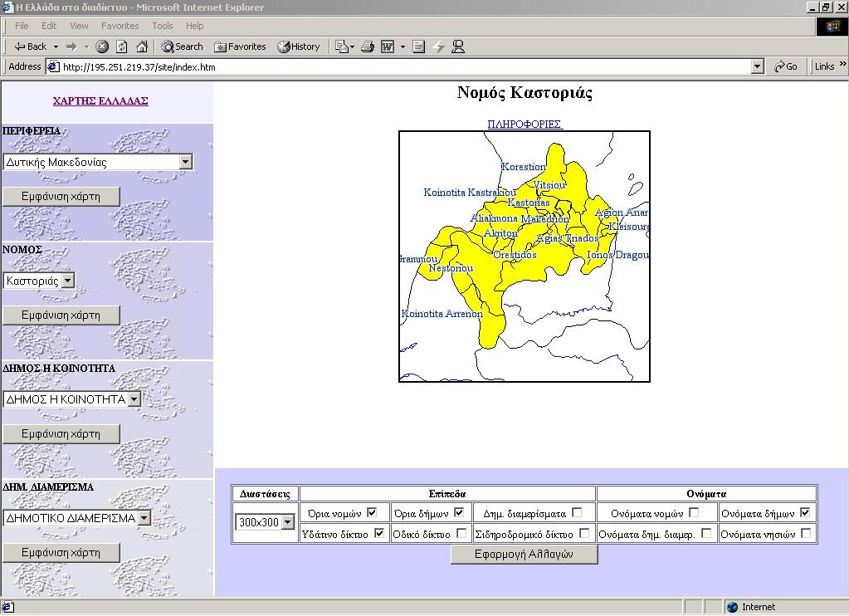Click Εφαρμογή Αλλαγών button
Image resolution: width=849 pixels, height=616 pixels.
click(x=525, y=555)
